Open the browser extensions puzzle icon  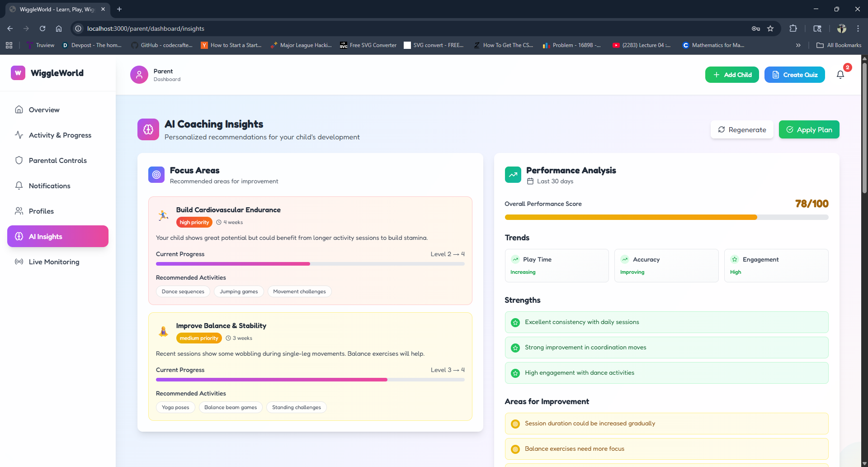coord(793,29)
